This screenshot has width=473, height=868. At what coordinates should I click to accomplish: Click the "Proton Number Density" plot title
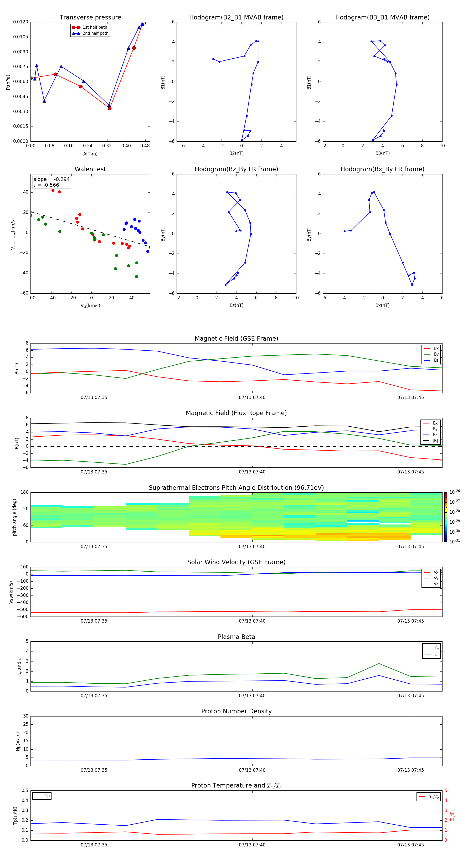236,712
